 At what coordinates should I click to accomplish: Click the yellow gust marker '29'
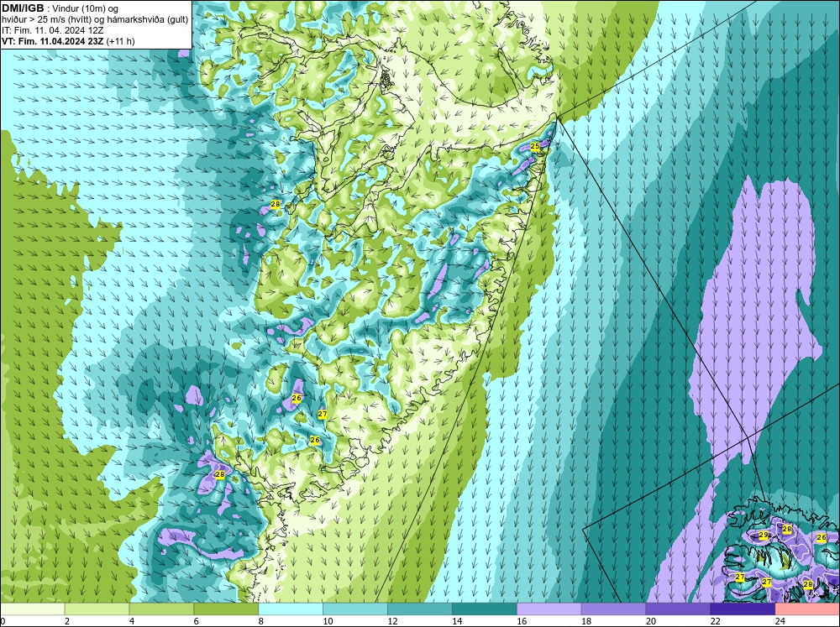click(x=764, y=535)
